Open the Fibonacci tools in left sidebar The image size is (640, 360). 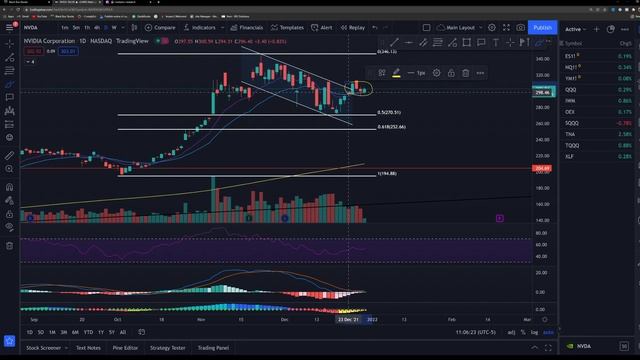[x=9, y=71]
